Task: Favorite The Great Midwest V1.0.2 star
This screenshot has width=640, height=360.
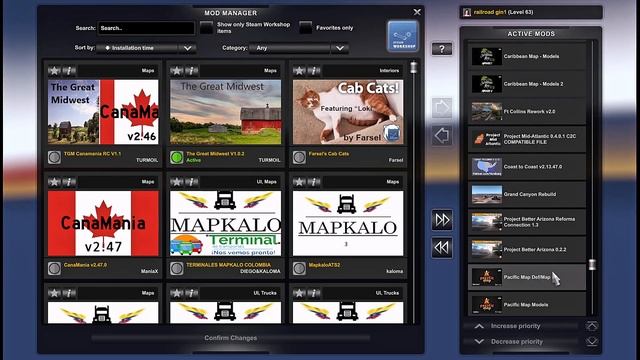Action: pyautogui.click(x=177, y=71)
